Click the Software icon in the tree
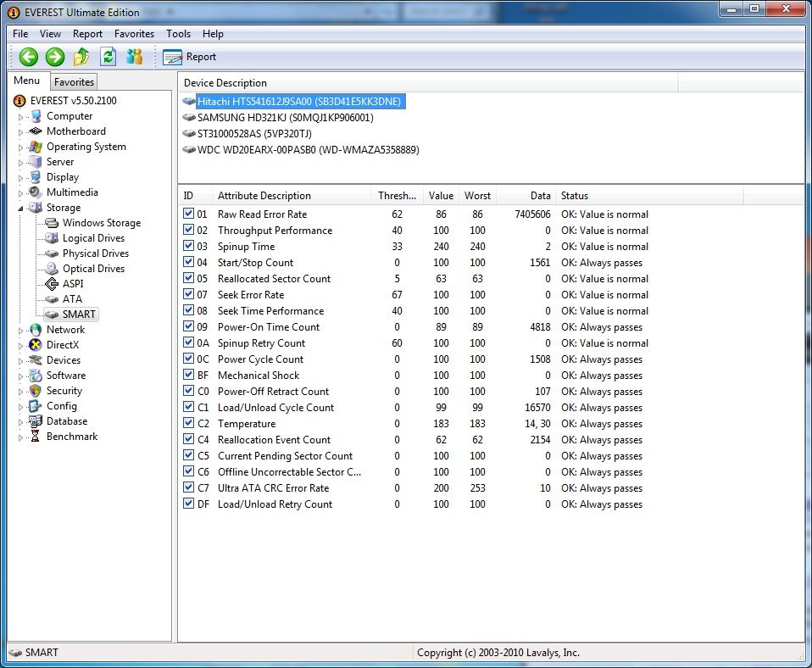 [36, 376]
